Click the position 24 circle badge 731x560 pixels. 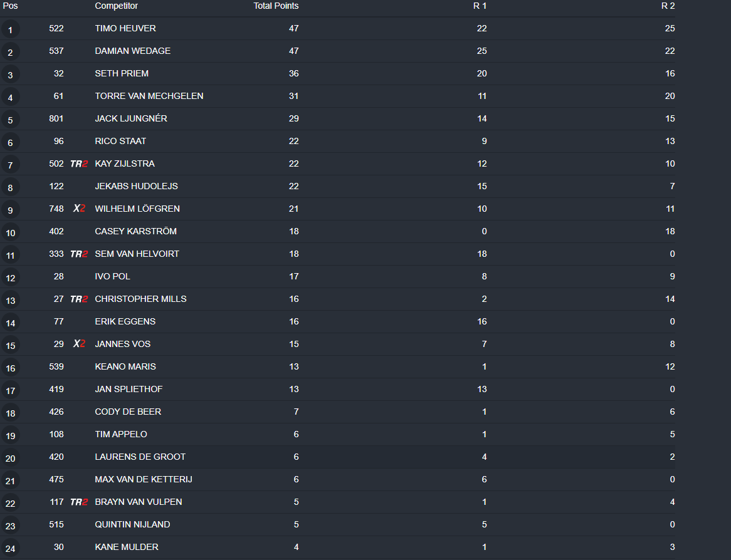pyautogui.click(x=11, y=548)
